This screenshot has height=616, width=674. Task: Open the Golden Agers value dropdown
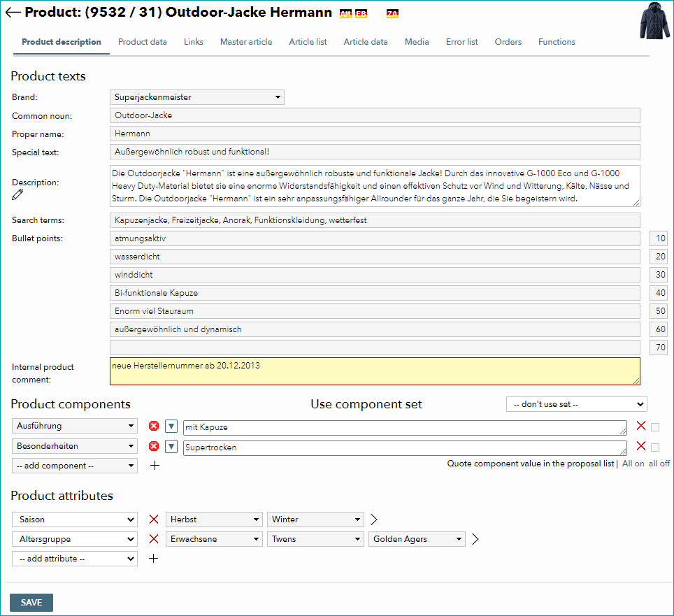click(417, 539)
